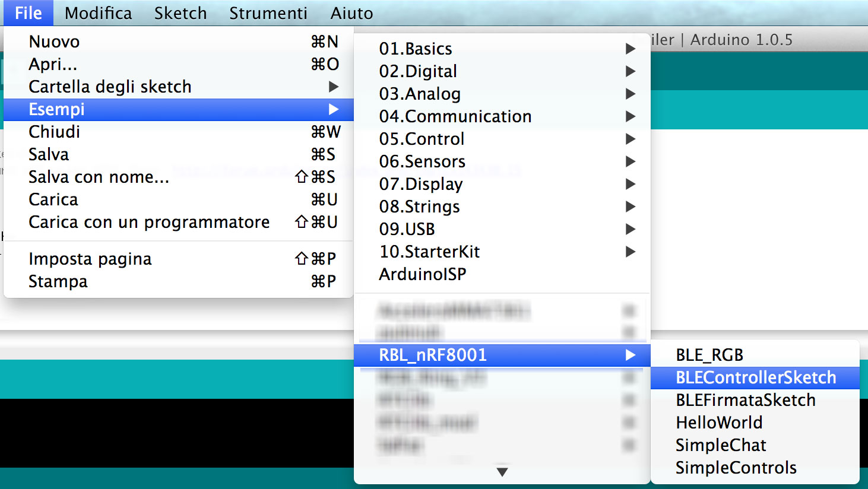The image size is (868, 489).
Task: Open the BLEControllerSketch example
Action: click(x=755, y=378)
